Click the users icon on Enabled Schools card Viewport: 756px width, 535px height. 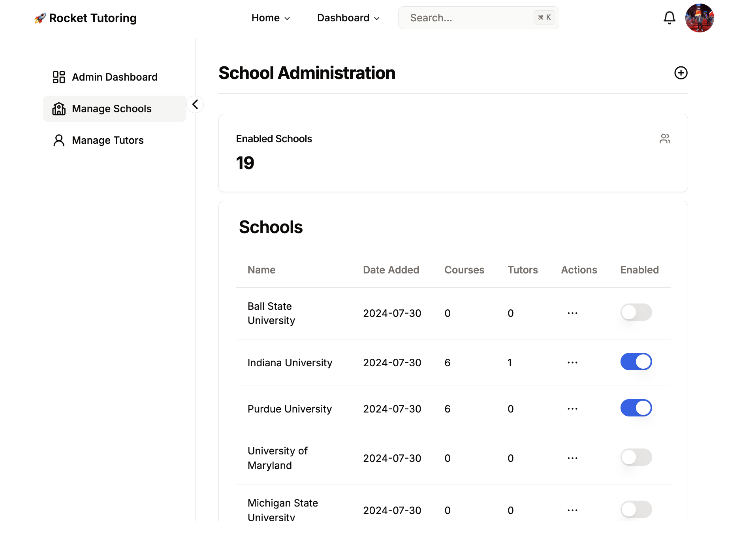[665, 139]
